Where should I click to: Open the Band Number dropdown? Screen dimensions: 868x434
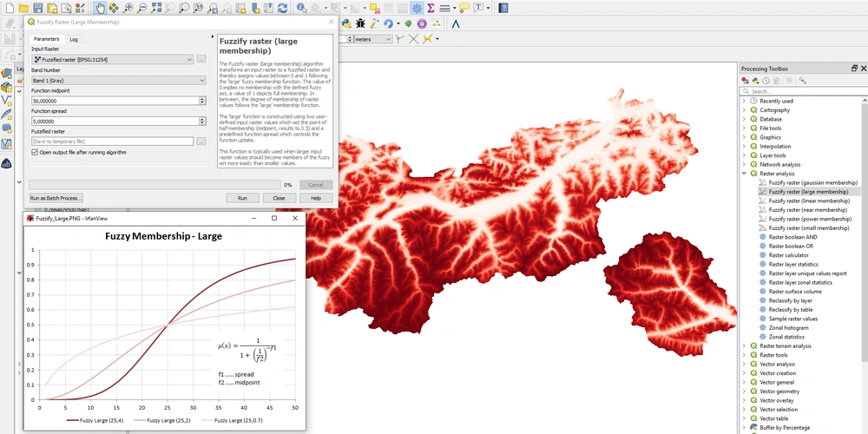118,80
